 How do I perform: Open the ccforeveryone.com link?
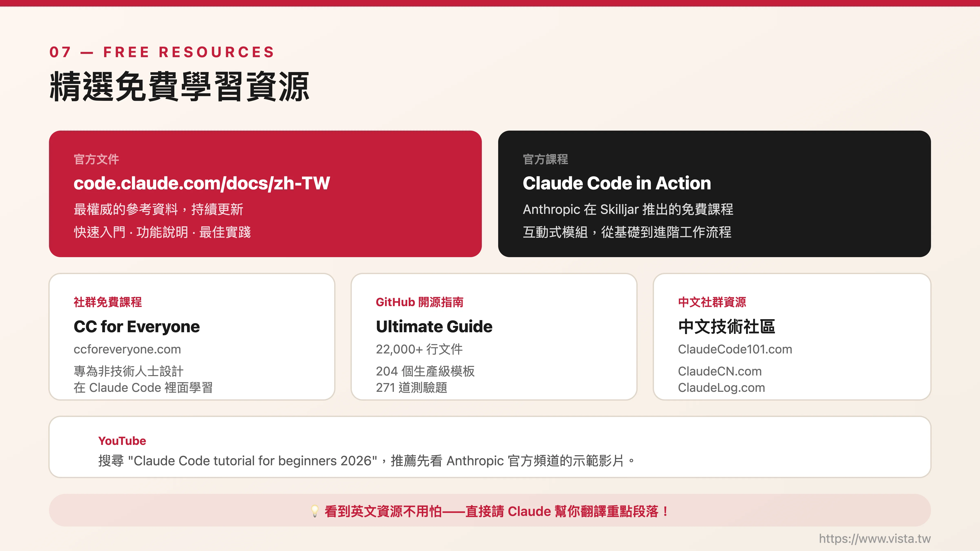tap(127, 349)
